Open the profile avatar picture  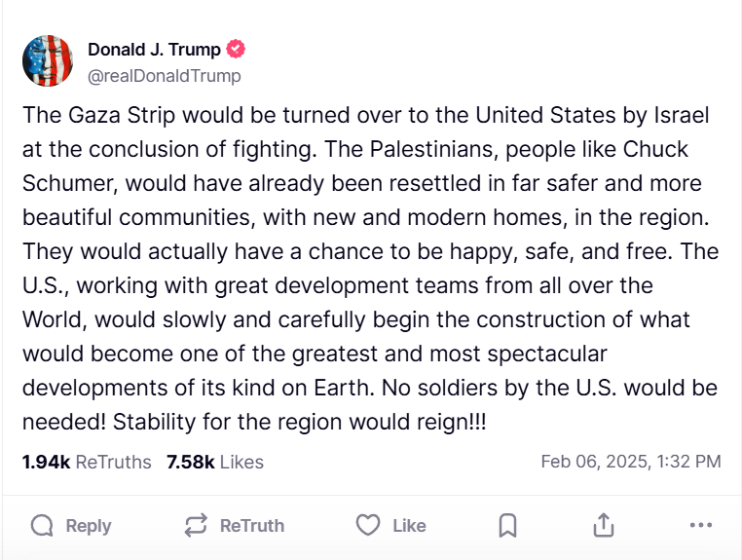48,60
